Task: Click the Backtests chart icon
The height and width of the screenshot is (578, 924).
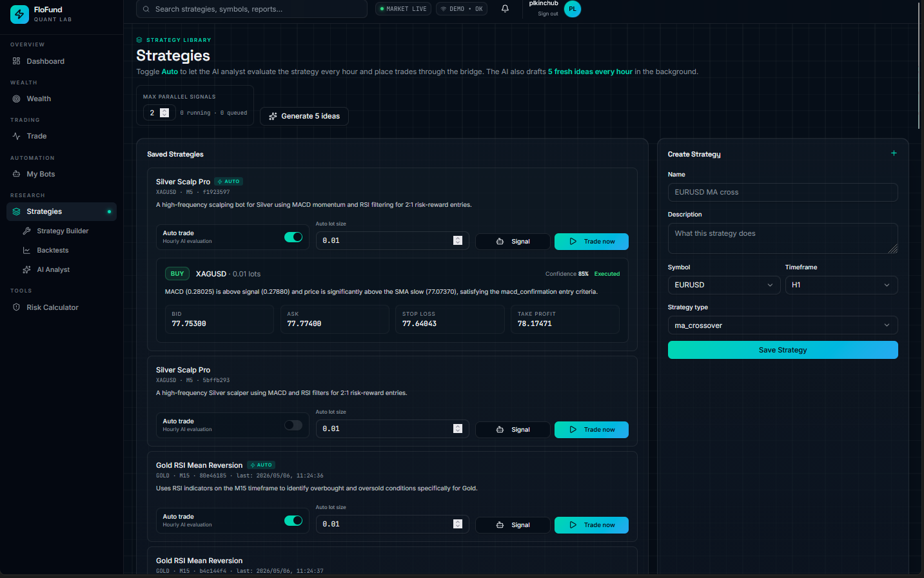Action: [x=27, y=250]
